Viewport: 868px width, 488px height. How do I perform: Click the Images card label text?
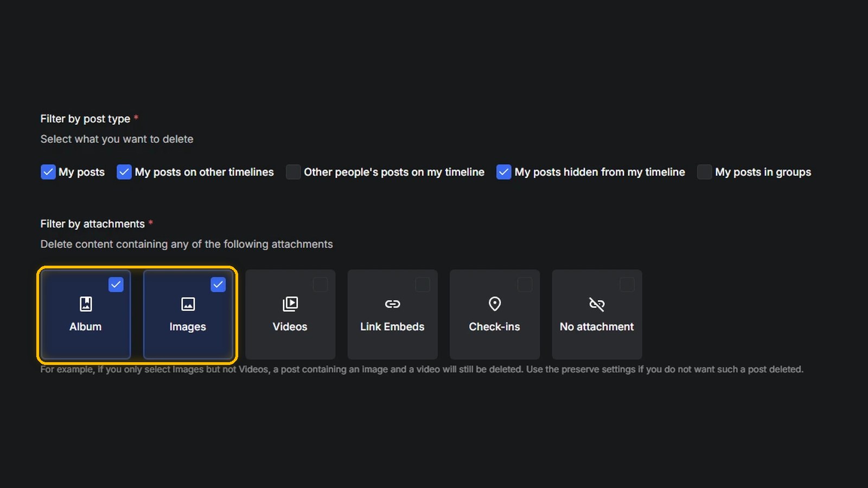click(188, 327)
